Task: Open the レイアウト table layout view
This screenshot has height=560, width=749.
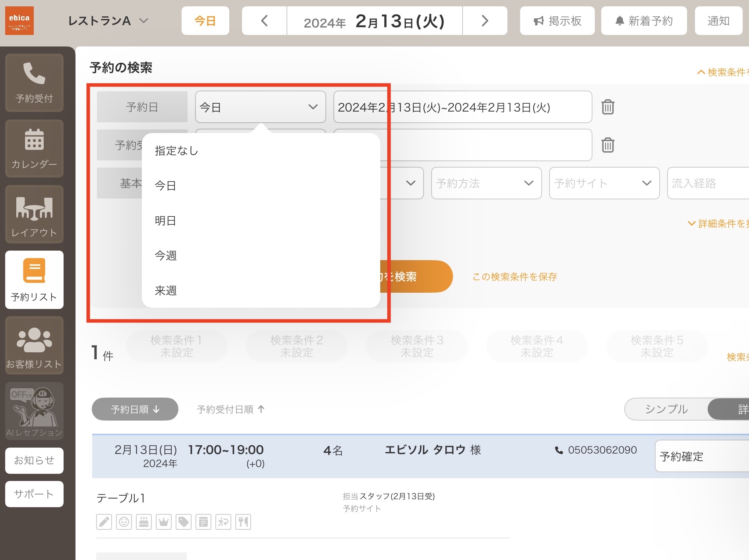Action: click(34, 214)
